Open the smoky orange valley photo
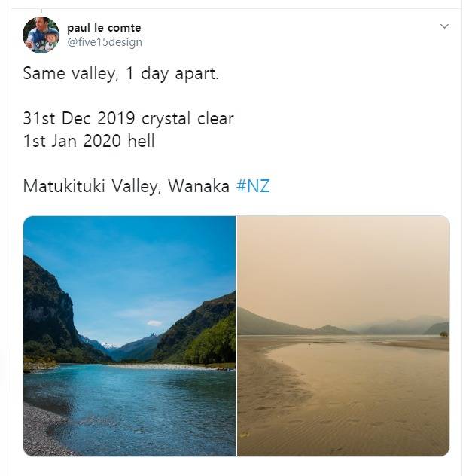Viewport: 472px width, 476px height. (343, 336)
